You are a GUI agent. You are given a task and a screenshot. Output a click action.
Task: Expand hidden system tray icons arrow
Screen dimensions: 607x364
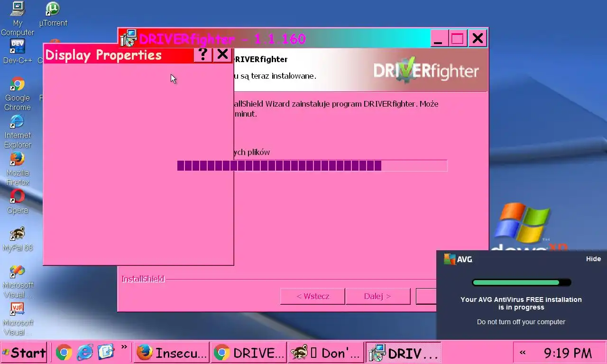pyautogui.click(x=523, y=353)
